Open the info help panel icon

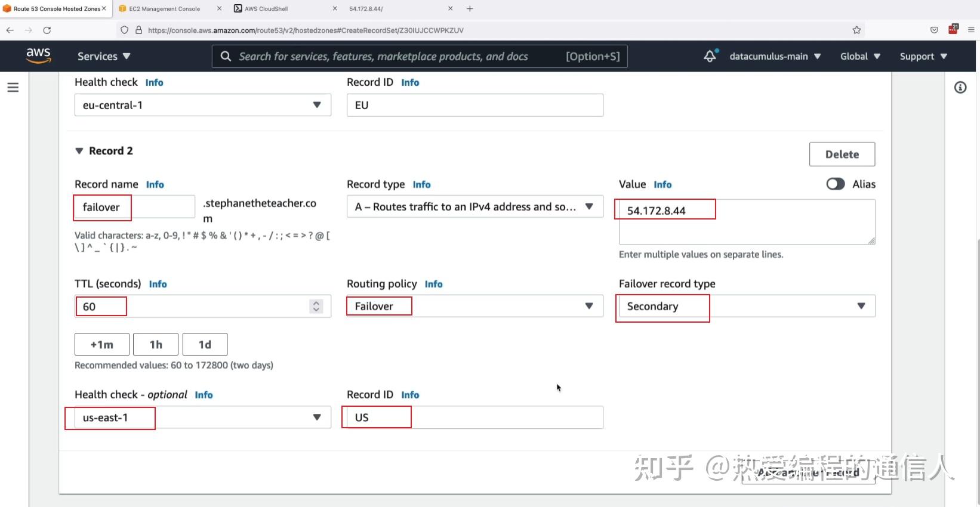(960, 88)
